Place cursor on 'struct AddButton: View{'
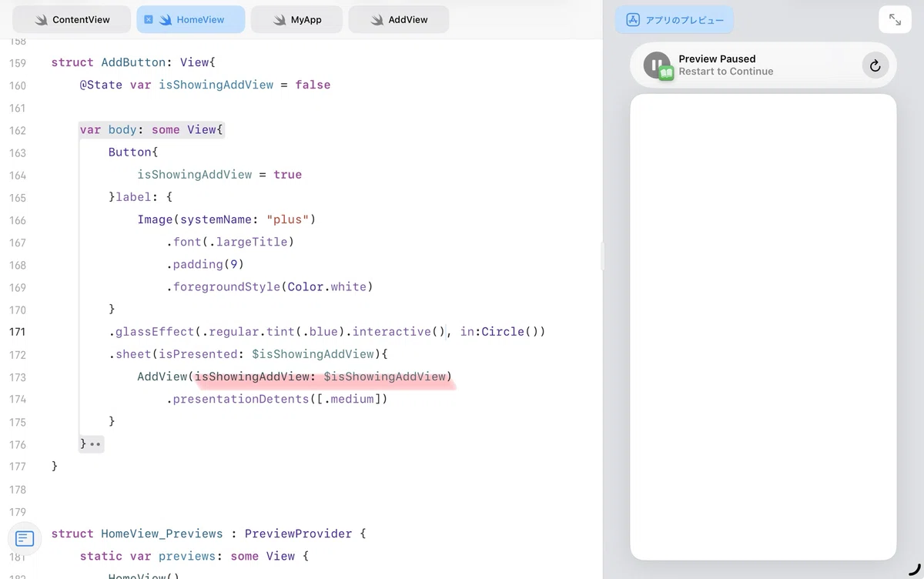The width and height of the screenshot is (924, 579). point(133,62)
